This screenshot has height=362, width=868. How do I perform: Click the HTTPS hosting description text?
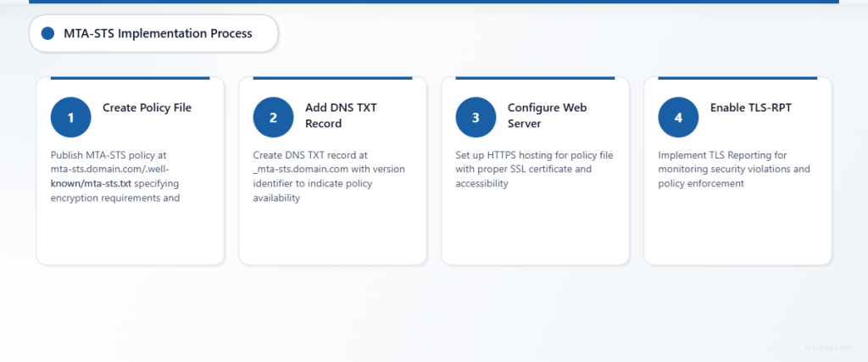click(x=534, y=169)
